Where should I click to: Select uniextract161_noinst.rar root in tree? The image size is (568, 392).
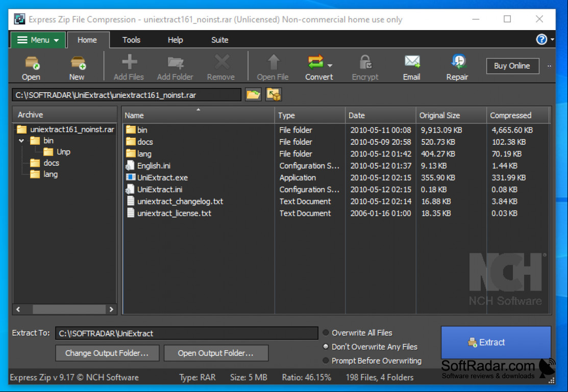(x=72, y=129)
